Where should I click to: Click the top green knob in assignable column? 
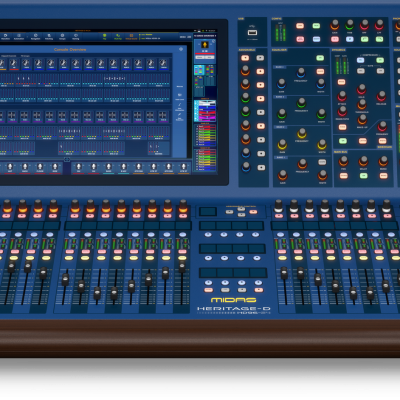245,98
